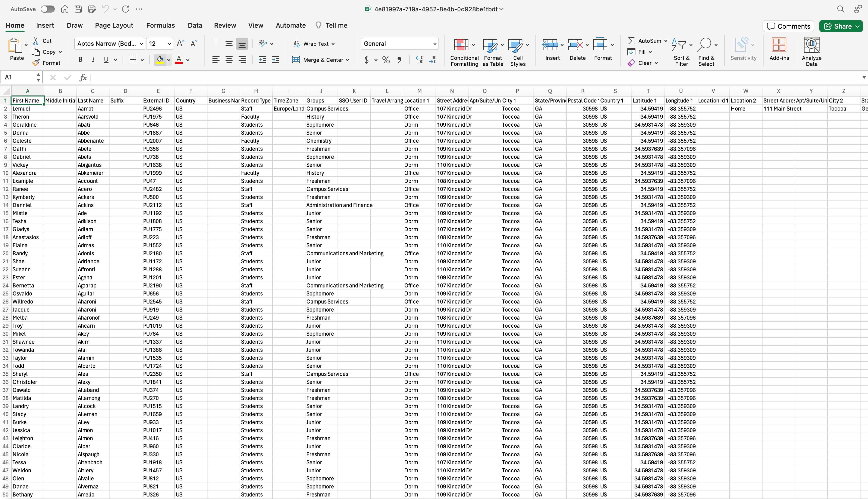Screen dimensions: 868x499
Task: Apply the yellow fill color
Action: (160, 60)
